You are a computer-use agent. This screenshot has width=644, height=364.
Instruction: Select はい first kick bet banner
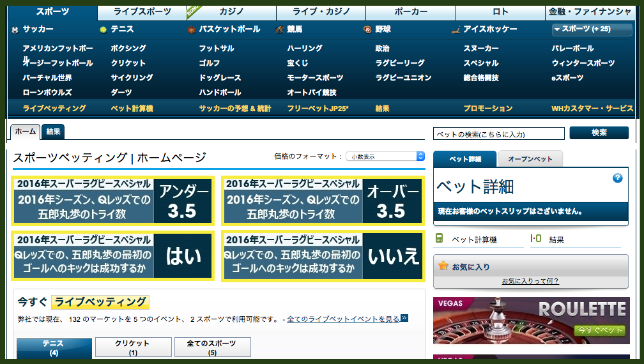(112, 256)
